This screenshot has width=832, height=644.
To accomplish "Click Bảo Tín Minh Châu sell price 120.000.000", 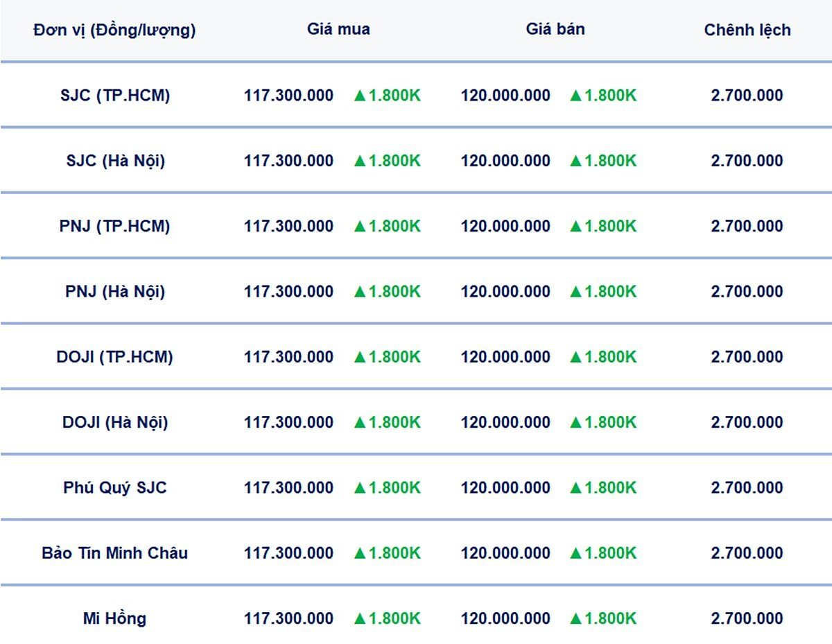I will (505, 553).
